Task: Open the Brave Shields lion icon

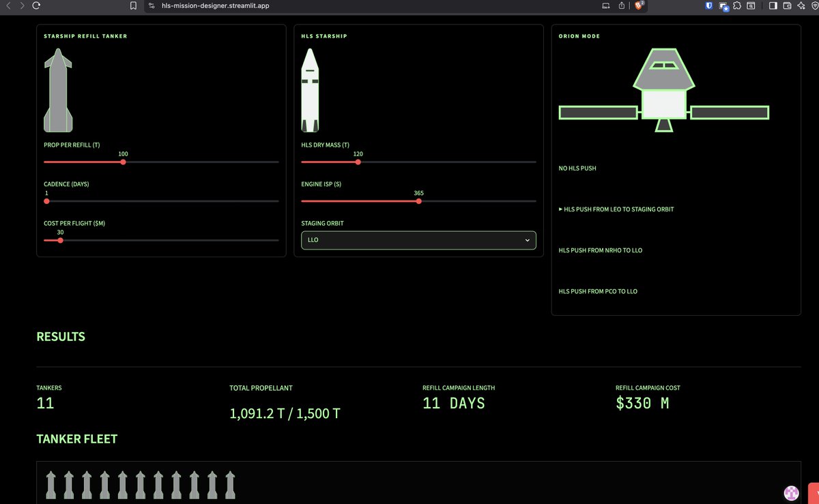Action: click(639, 5)
